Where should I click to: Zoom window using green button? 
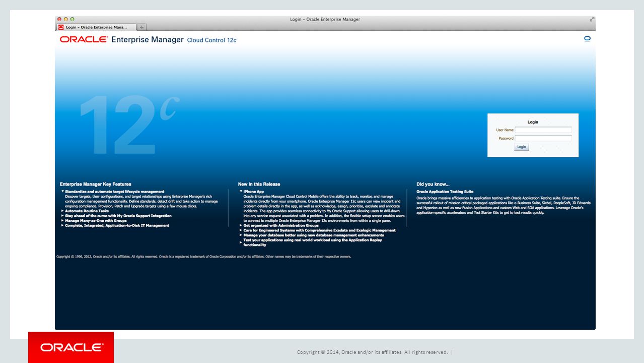[72, 19]
